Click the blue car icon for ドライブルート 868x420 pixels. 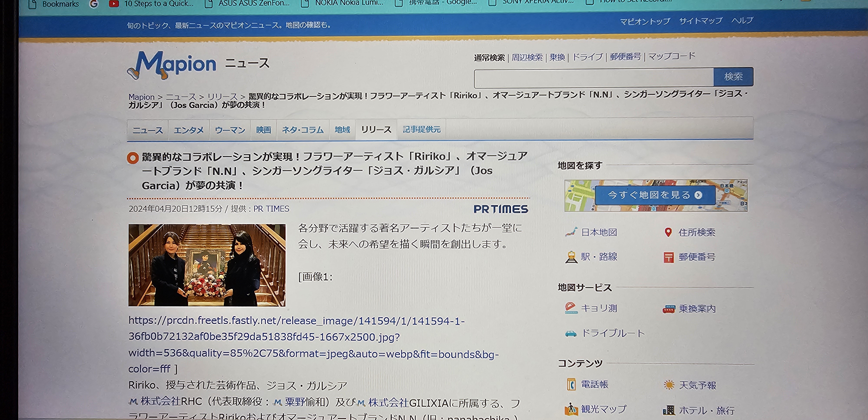[571, 333]
